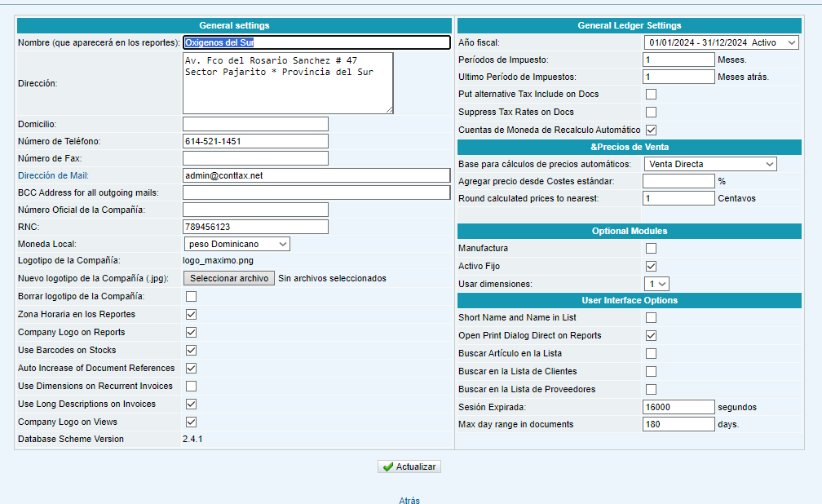Click the mail address field admin@conttax.net
This screenshot has height=504, width=822.
(x=316, y=175)
